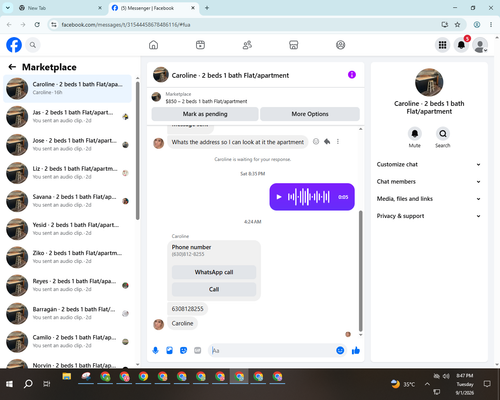Viewport: 500px width, 400px height.
Task: Open Savana 2 beds conversation
Action: (x=67, y=201)
